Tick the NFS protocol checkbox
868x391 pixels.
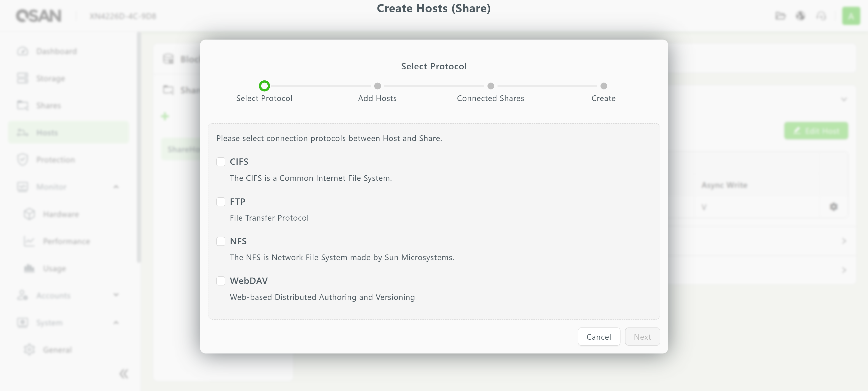[x=221, y=241]
